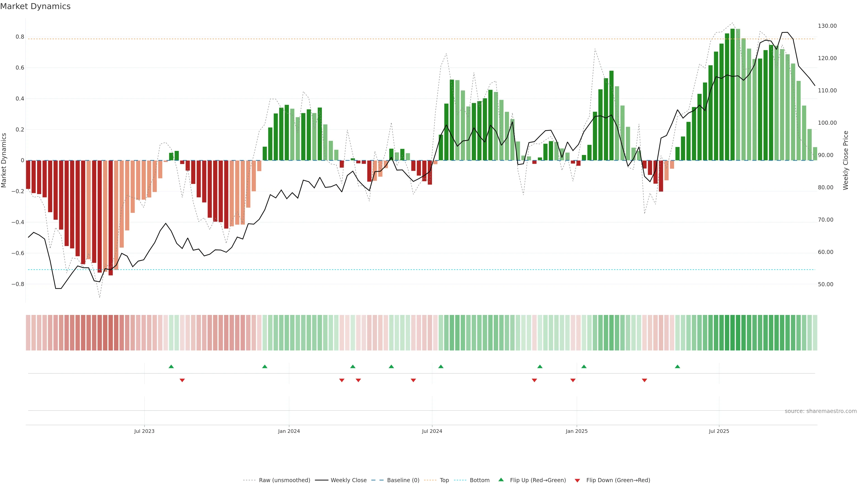Hide the Top threshold line via its legend entry

444,480
